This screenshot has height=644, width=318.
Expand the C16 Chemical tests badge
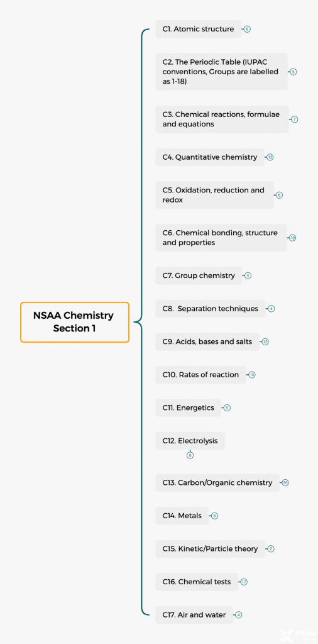244,582
